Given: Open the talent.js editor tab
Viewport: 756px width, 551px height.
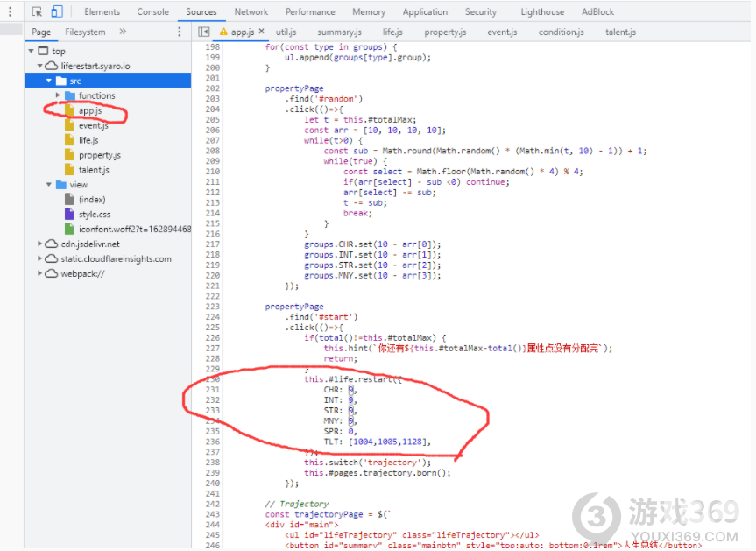Looking at the screenshot, I should (620, 32).
